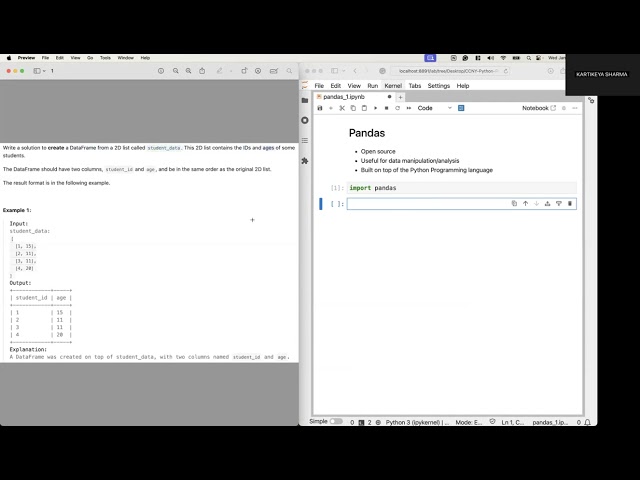This screenshot has height=480, width=640.
Task: Open a new launcher tab with plus
Action: [x=400, y=97]
